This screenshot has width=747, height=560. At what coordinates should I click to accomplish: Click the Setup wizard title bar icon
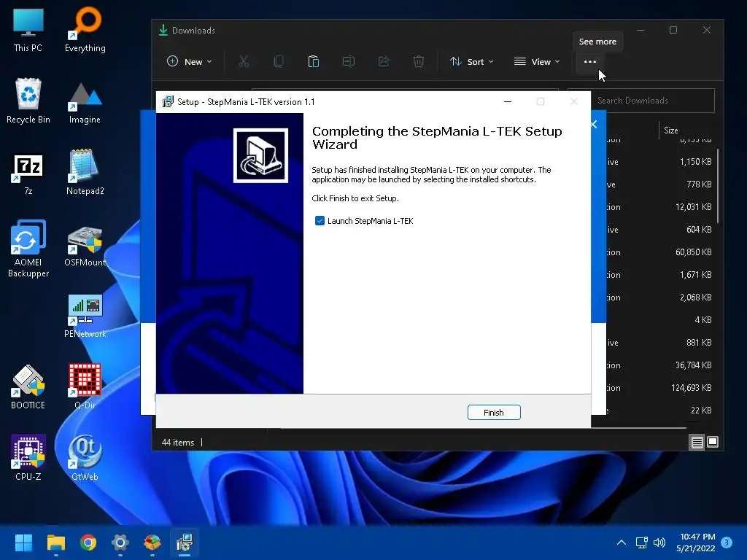point(168,101)
